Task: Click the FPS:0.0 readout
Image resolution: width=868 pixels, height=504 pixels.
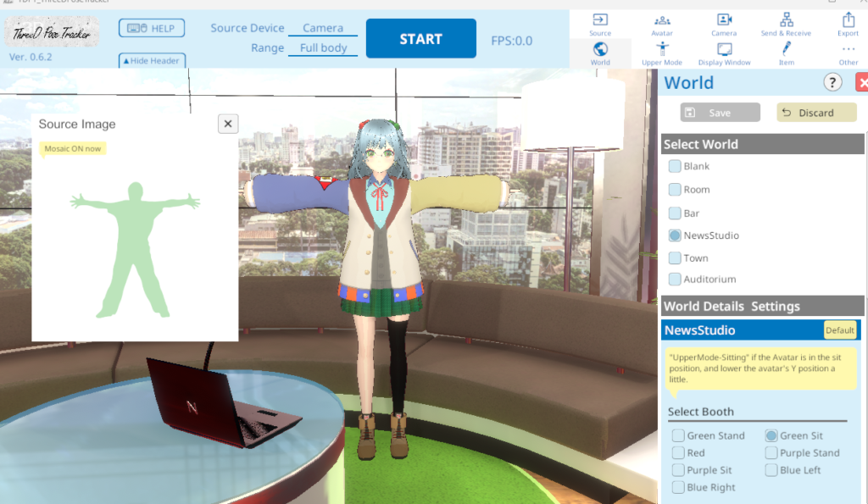Action: pos(511,41)
